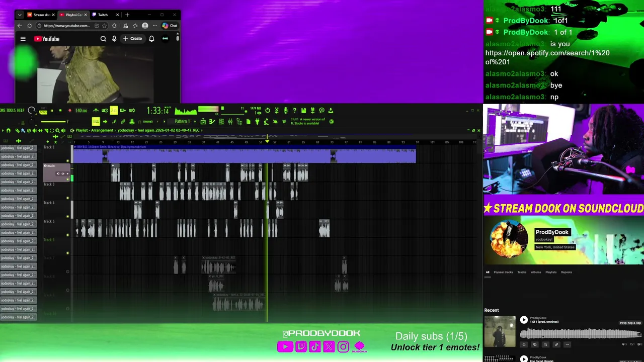Open the Mixer icon in FL toolbar

pyautogui.click(x=230, y=121)
